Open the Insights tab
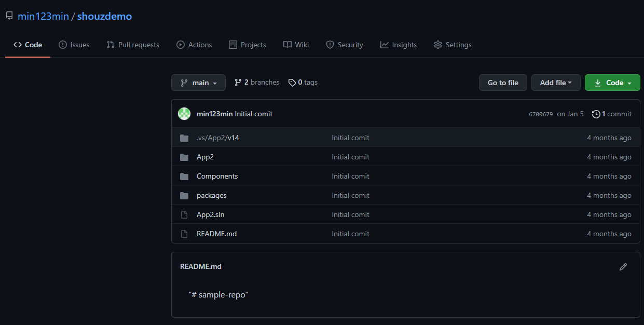 click(399, 45)
